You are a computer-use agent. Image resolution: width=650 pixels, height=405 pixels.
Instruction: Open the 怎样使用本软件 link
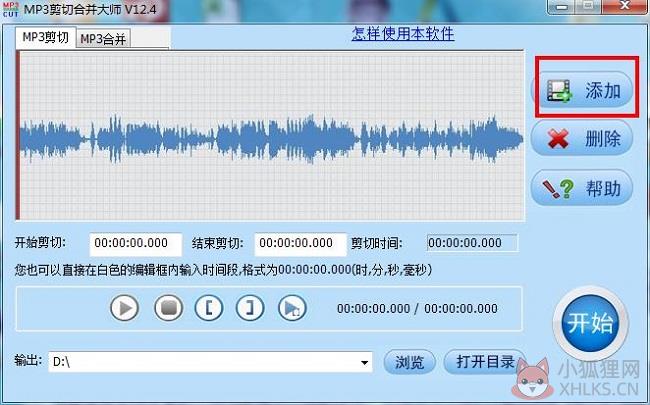403,34
